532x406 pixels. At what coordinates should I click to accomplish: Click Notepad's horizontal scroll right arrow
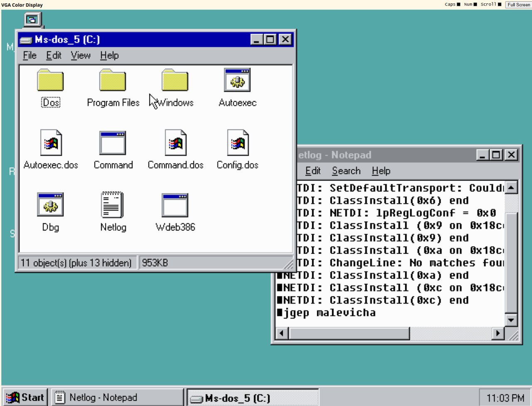pos(498,333)
